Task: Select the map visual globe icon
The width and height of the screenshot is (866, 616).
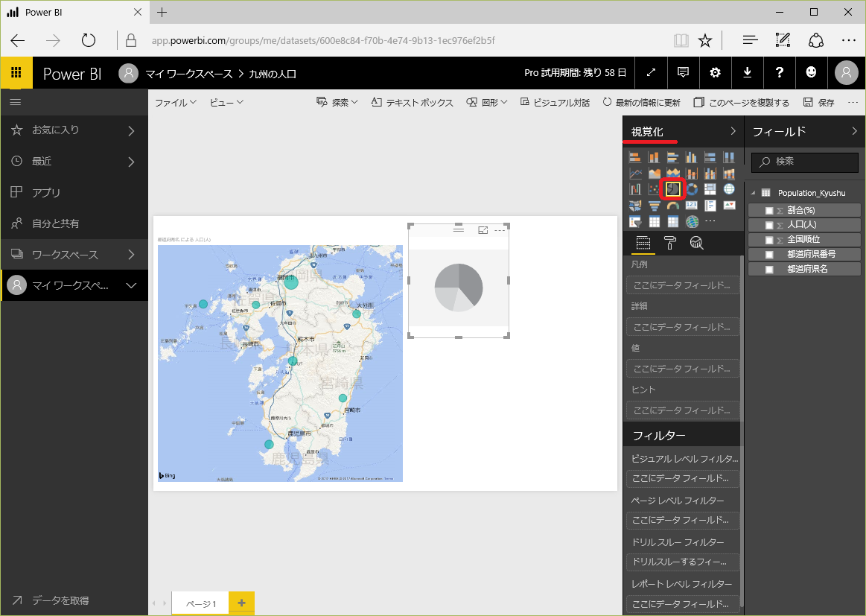Action: (x=729, y=189)
